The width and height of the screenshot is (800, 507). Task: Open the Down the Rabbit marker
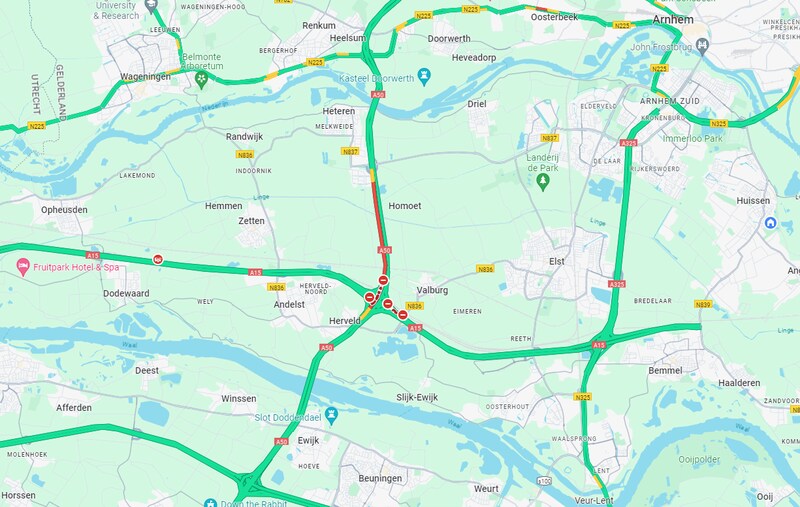210,503
